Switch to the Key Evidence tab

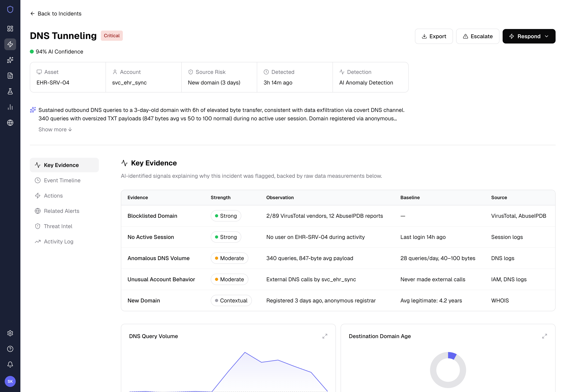point(64,165)
